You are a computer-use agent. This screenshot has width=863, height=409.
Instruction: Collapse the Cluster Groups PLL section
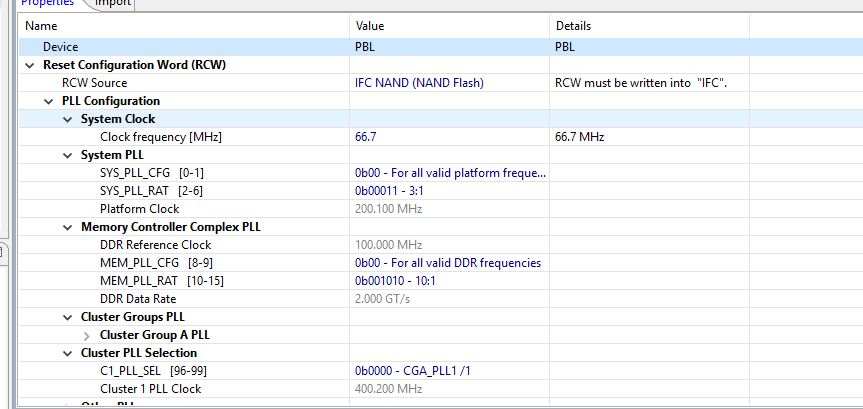tap(67, 317)
